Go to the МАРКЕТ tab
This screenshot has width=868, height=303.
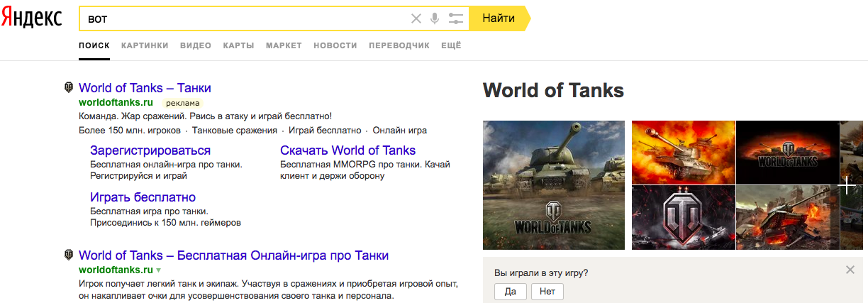[x=284, y=45]
